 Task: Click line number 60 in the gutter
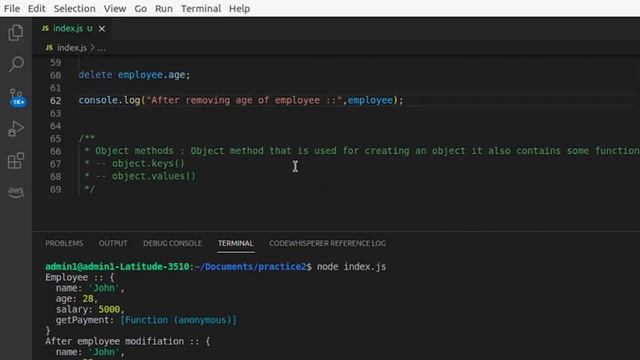[56, 75]
